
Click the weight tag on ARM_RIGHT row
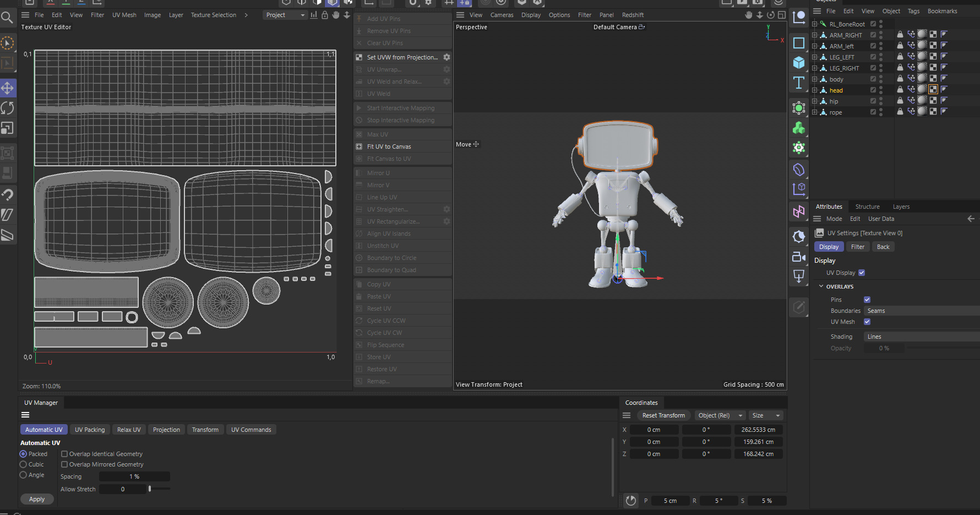(911, 34)
